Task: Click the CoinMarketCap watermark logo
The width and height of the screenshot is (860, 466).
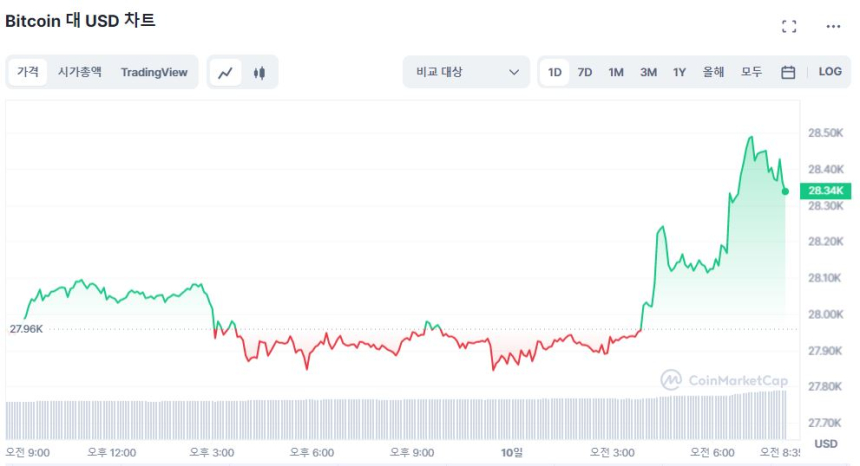Action: point(724,380)
